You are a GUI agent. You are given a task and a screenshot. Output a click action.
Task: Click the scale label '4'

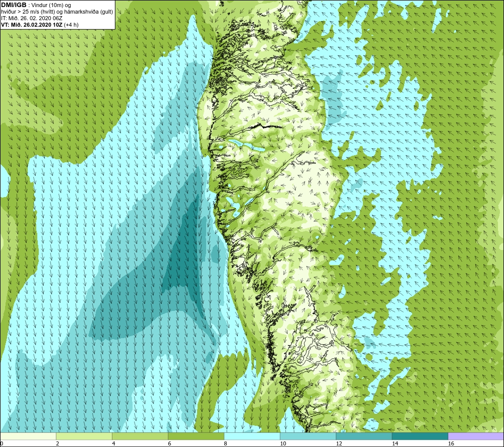[x=113, y=443]
